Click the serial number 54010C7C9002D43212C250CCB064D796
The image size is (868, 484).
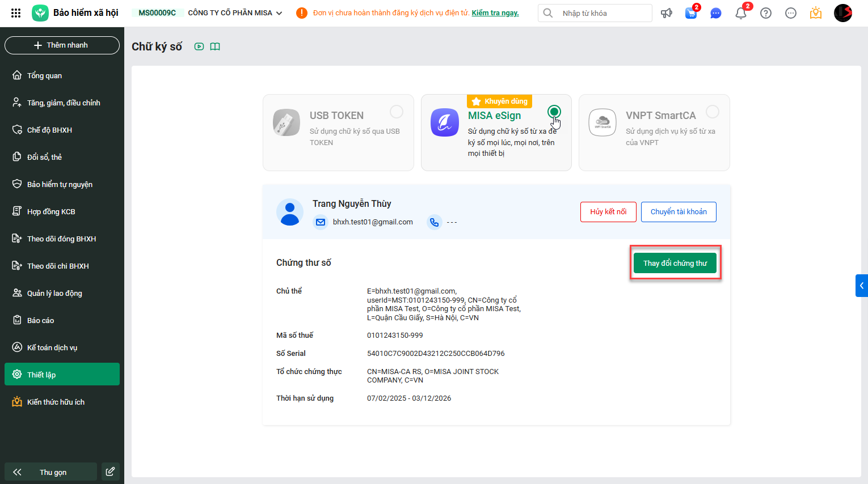(436, 354)
